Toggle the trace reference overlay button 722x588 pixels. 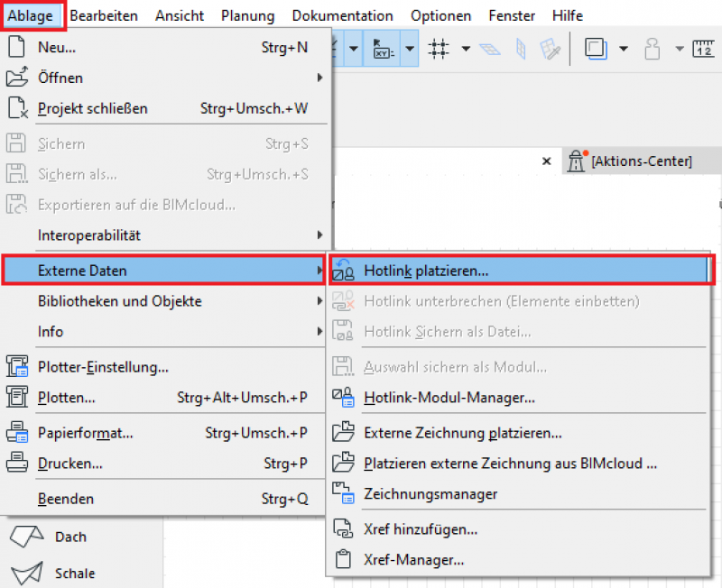(x=594, y=48)
